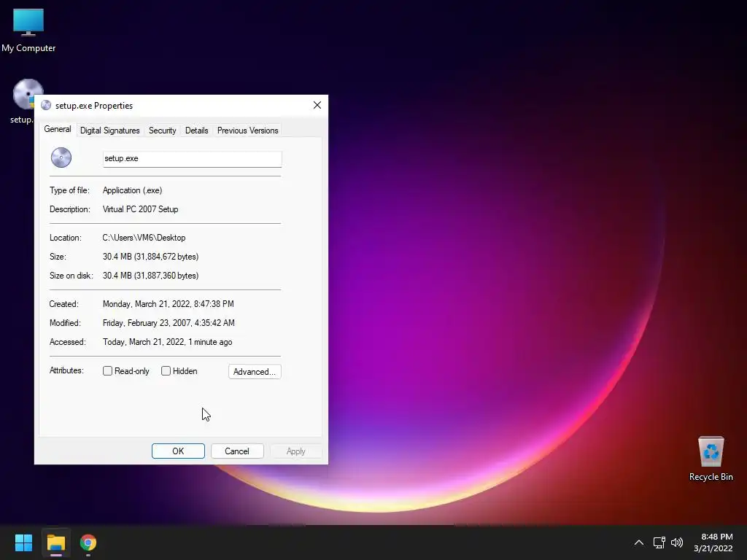The height and width of the screenshot is (560, 747).
Task: Enable the Hidden attribute checkbox
Action: point(166,371)
